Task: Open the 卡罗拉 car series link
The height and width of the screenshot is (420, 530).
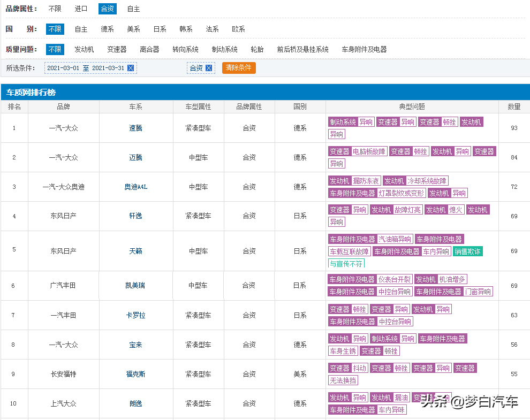Action: coord(135,315)
